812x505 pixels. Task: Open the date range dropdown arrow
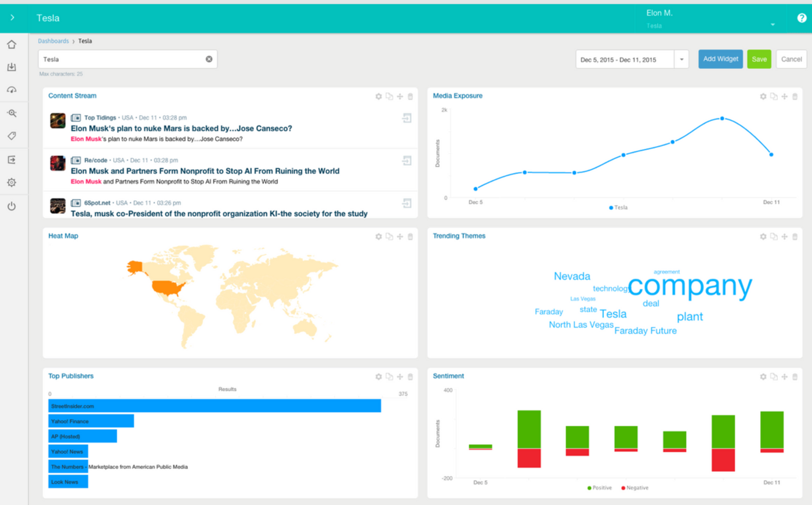coord(681,59)
